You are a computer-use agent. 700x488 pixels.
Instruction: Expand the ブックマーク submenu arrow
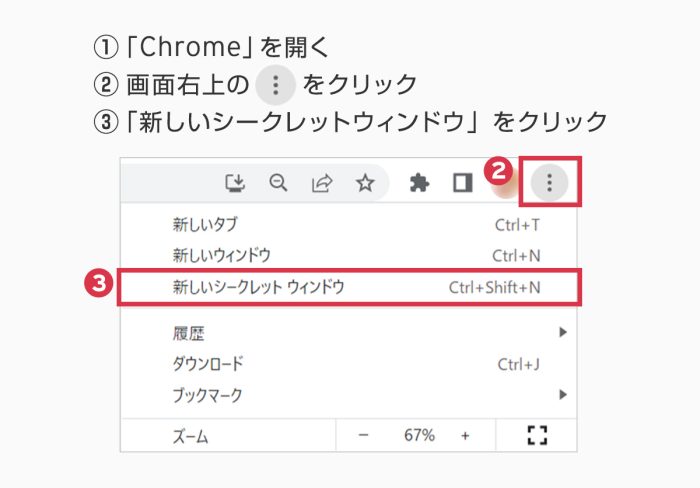[x=563, y=394]
